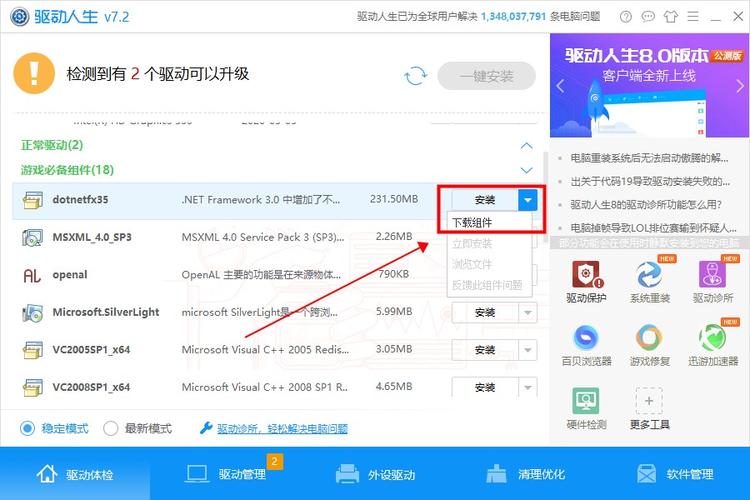Click the dotnetfx35 component icon
Screen dimensions: 750x500
33,200
